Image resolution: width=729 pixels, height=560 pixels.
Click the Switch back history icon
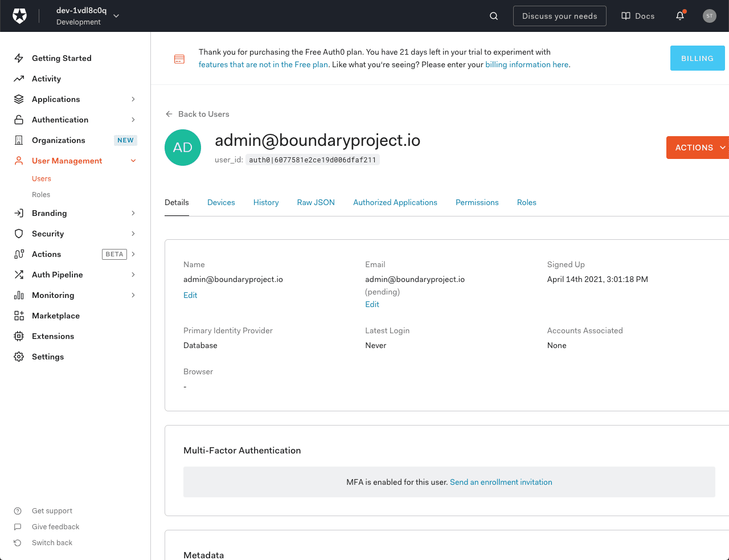pos(18,543)
